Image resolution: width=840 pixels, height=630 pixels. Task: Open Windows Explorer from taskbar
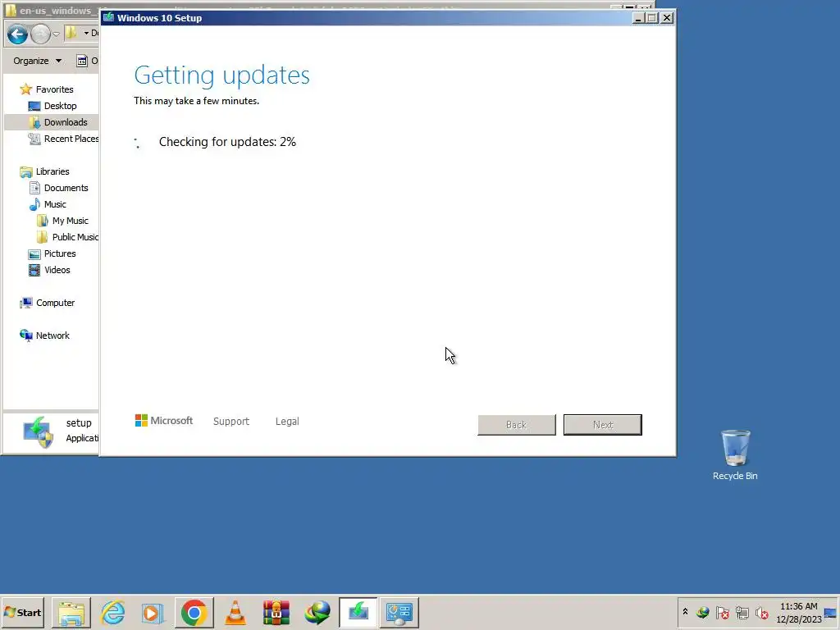click(x=71, y=613)
